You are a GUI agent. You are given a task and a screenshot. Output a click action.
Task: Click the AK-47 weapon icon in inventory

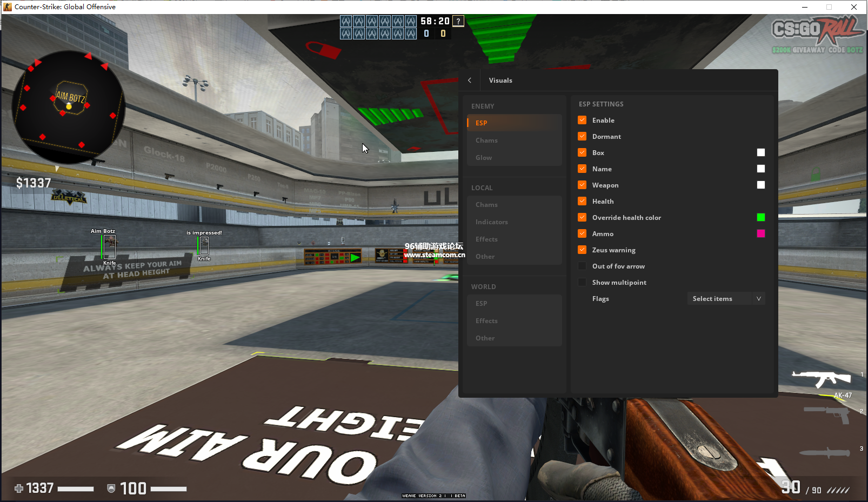[x=821, y=378]
